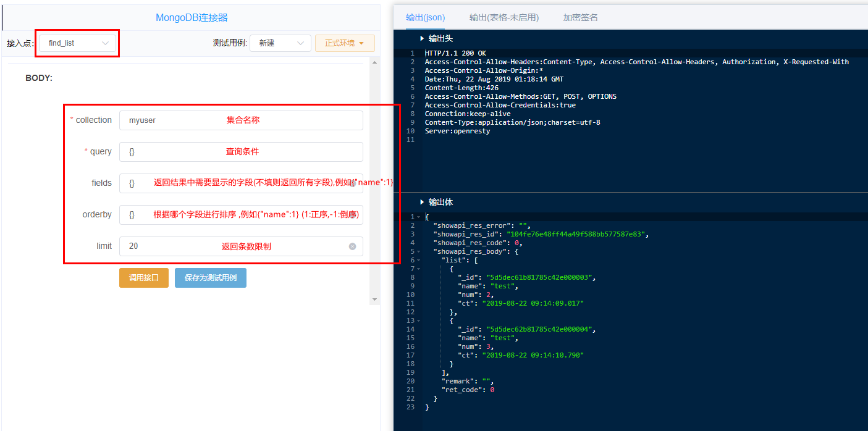Focus the query input field
868x431 pixels.
coord(241,152)
